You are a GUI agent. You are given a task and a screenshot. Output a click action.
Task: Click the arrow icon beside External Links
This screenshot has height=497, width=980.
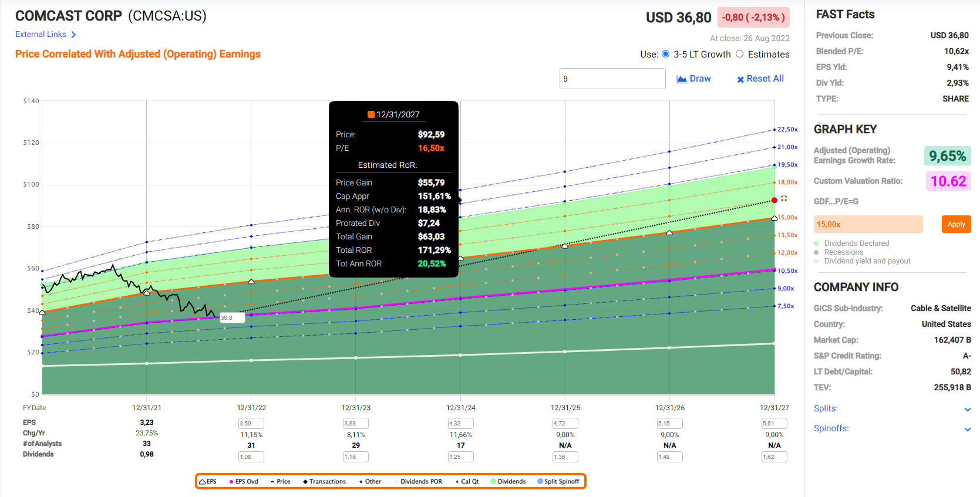click(x=73, y=35)
